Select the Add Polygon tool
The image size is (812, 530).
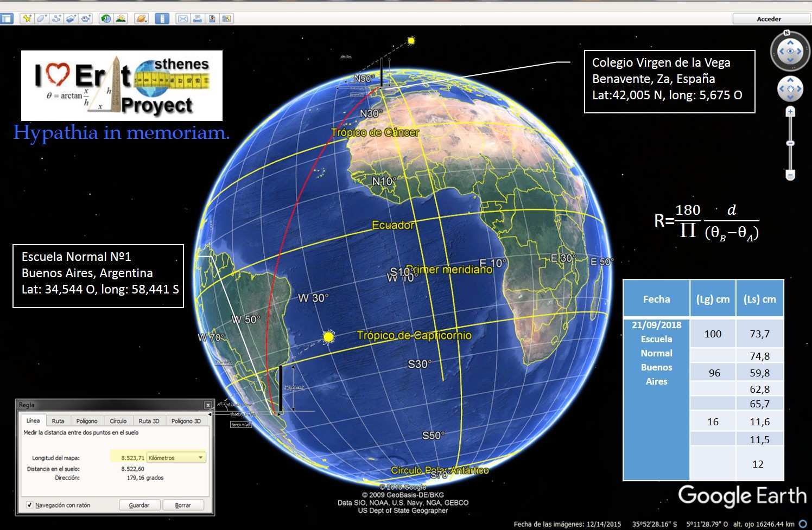tap(42, 19)
